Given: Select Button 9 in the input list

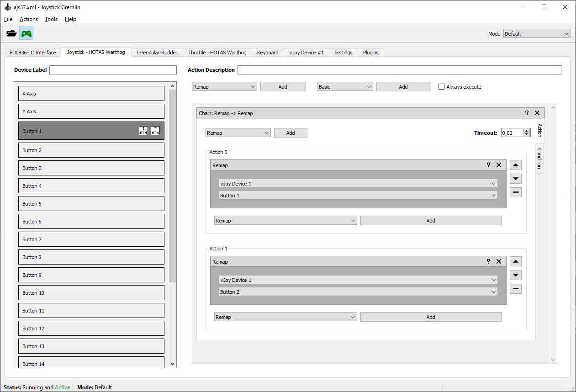Looking at the screenshot, I should 91,275.
